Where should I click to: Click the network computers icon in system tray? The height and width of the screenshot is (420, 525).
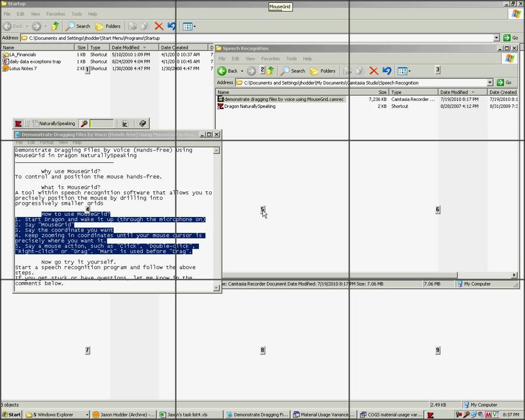click(474, 415)
